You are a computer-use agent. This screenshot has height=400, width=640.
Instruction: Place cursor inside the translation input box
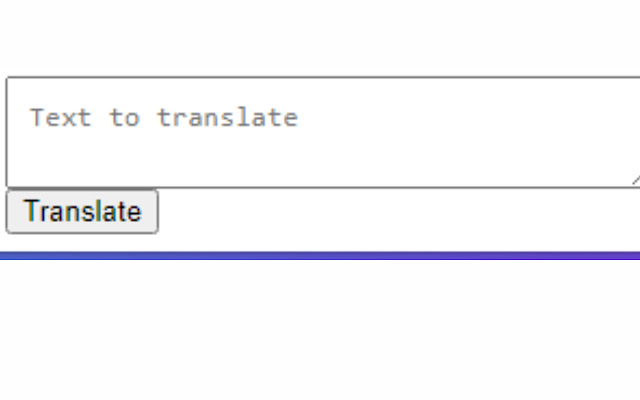tap(323, 132)
